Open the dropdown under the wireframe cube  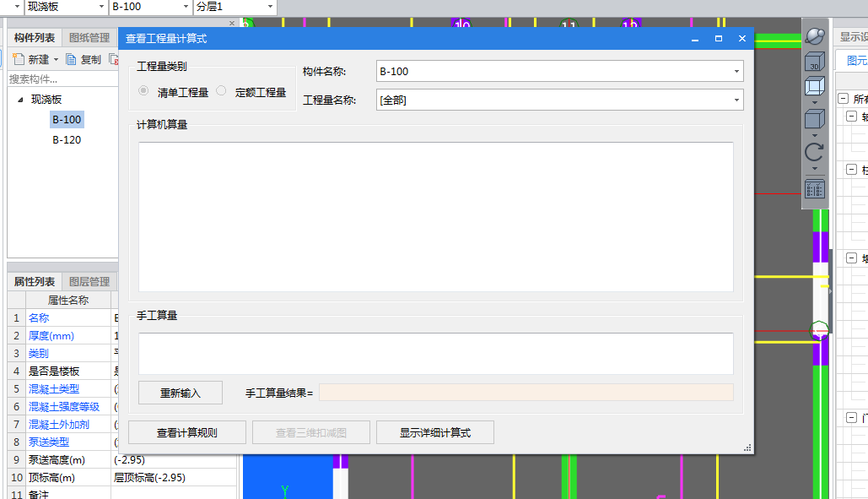tap(814, 102)
